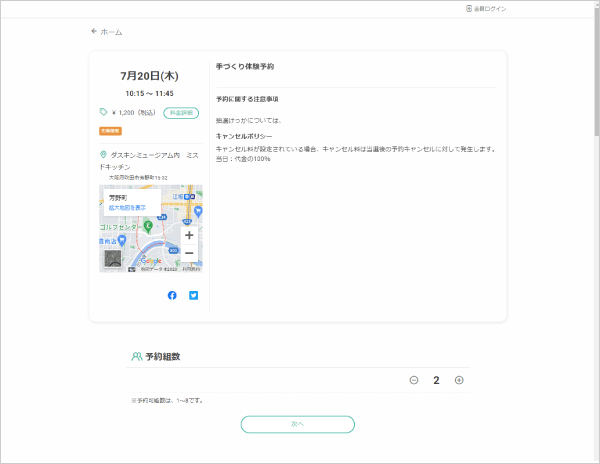Click the 利用規約 map terms link
The image size is (600, 464).
[191, 269]
